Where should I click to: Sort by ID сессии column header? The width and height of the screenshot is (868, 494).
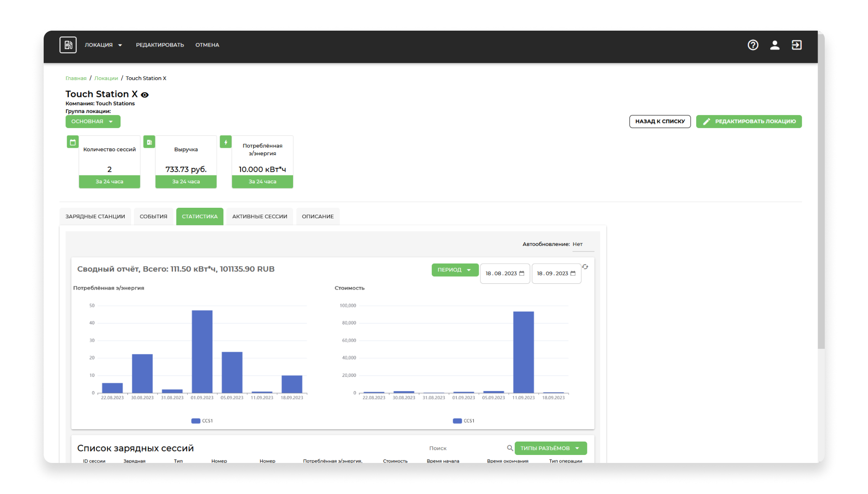[94, 461]
